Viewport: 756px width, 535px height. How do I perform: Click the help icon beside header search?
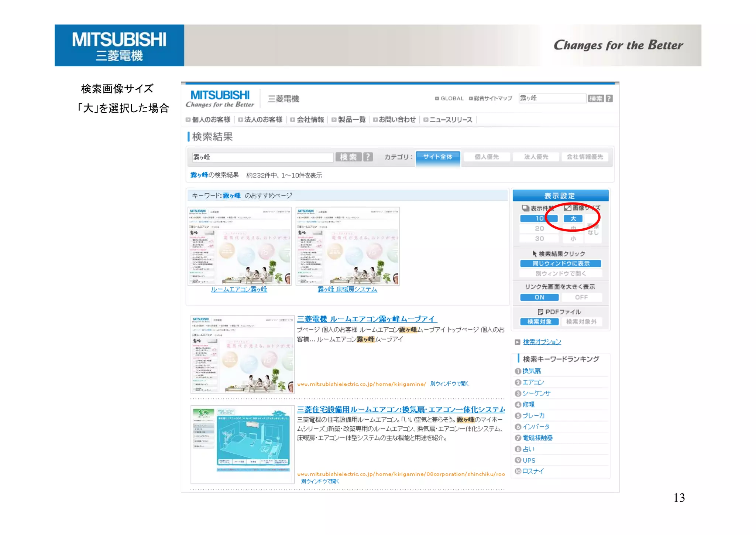[609, 98]
